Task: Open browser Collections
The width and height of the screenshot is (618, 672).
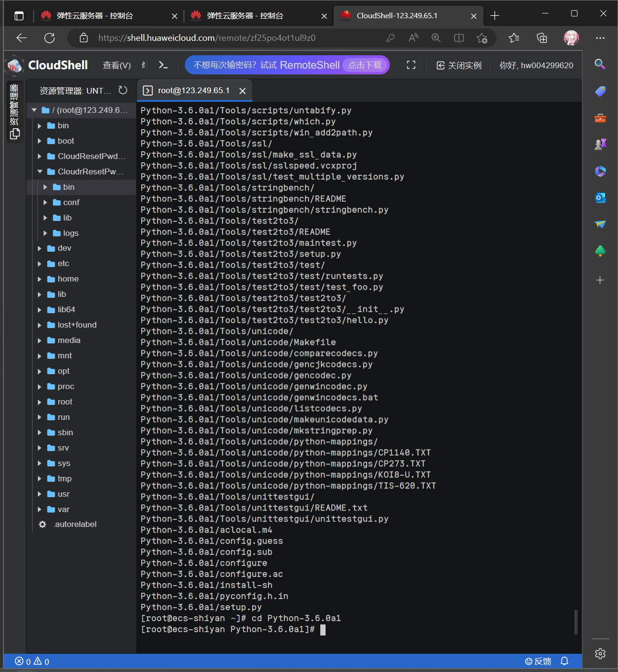Action: [542, 38]
